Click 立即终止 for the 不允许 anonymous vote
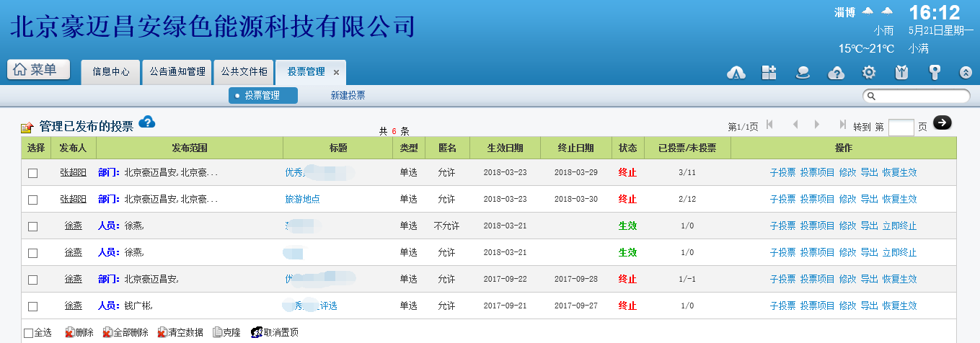This screenshot has height=343, width=980. (x=899, y=226)
